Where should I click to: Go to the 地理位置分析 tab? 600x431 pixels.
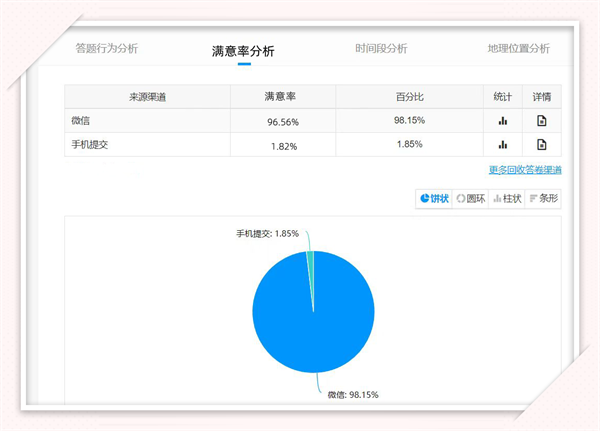[x=518, y=48]
